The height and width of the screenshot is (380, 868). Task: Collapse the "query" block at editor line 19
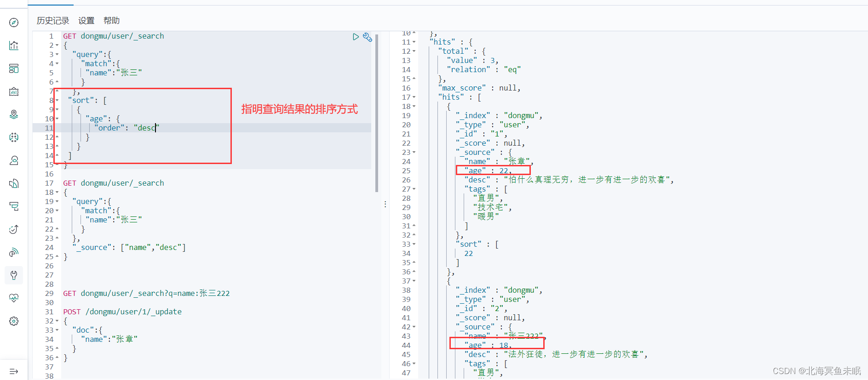pyautogui.click(x=57, y=201)
